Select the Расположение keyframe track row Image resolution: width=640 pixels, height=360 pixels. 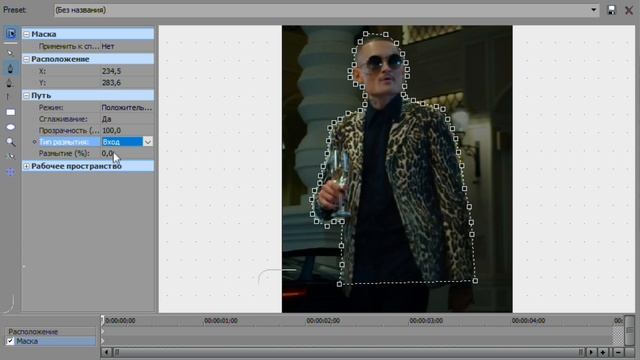(51, 331)
